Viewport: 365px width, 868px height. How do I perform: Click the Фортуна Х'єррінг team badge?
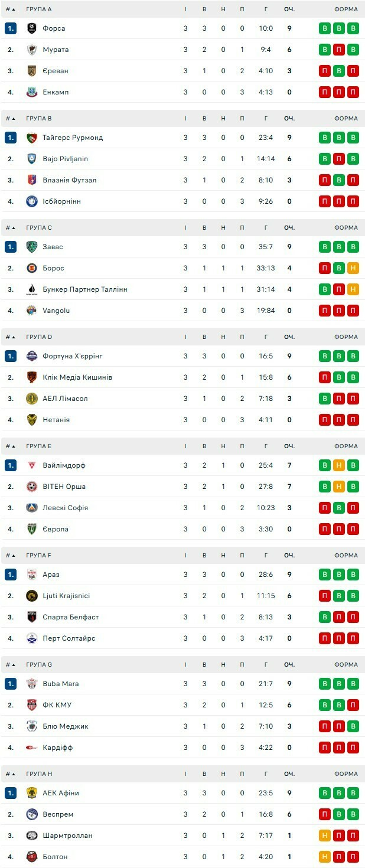32,356
